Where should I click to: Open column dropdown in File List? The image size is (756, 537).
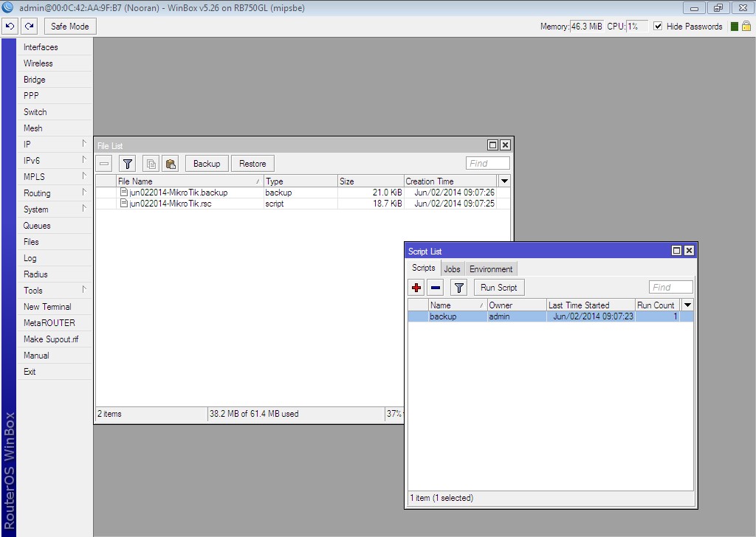tap(504, 181)
